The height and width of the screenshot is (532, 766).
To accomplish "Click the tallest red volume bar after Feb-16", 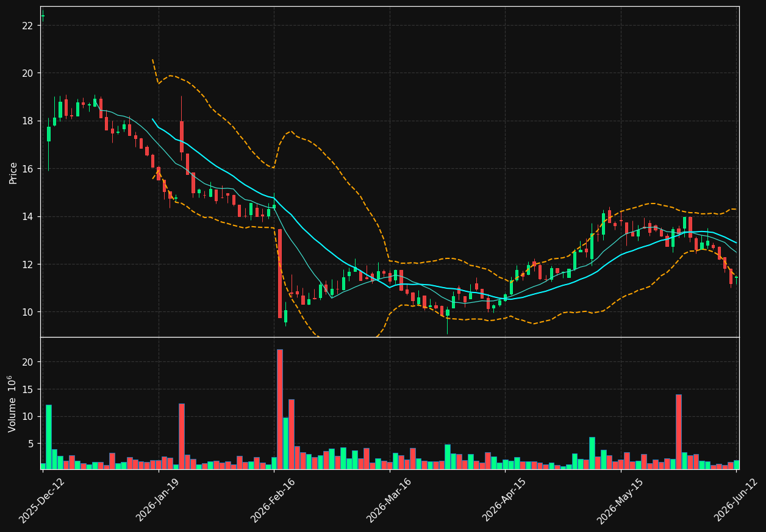I will point(280,409).
